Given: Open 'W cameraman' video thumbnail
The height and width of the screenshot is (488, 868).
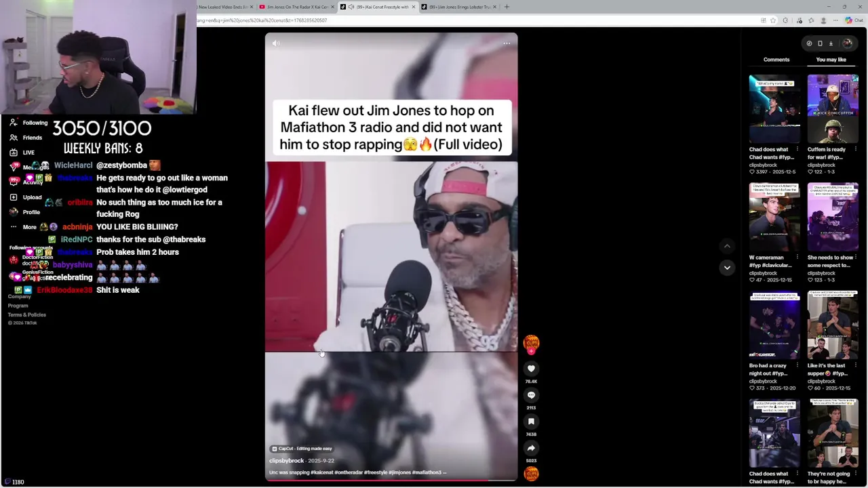Looking at the screenshot, I should click(x=774, y=217).
